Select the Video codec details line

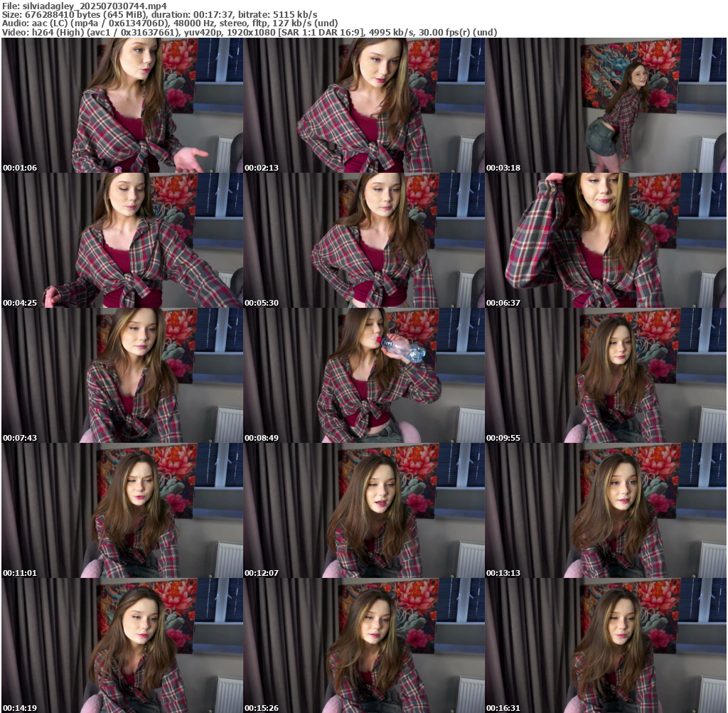click(x=249, y=33)
